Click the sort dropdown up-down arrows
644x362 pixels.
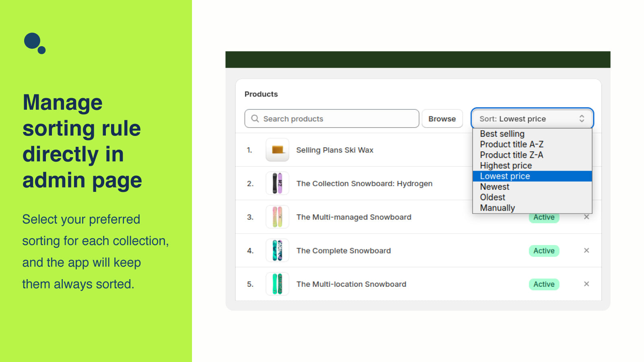click(x=582, y=119)
